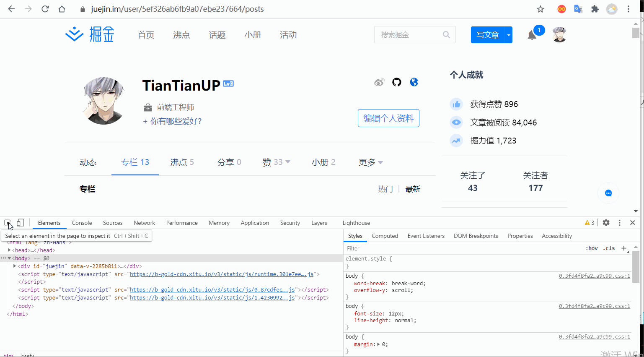Open the Accessibility pane tab
The image size is (644, 357).
pyautogui.click(x=557, y=236)
